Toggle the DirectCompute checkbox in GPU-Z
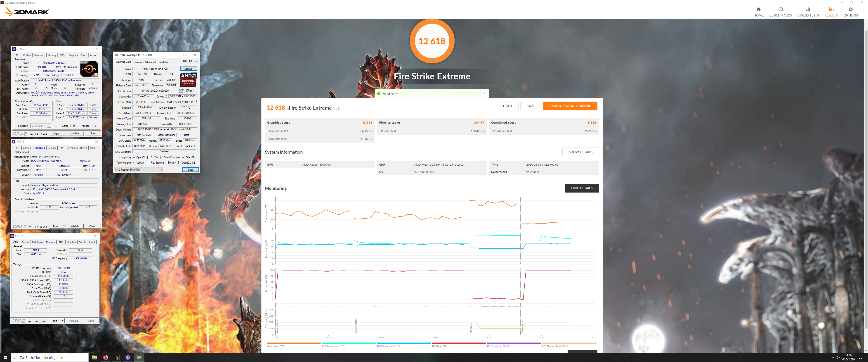 162,157
